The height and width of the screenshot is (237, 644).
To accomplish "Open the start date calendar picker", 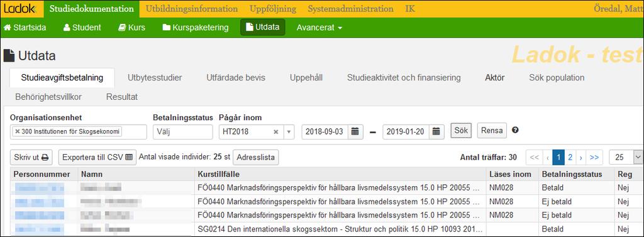I will tap(355, 132).
